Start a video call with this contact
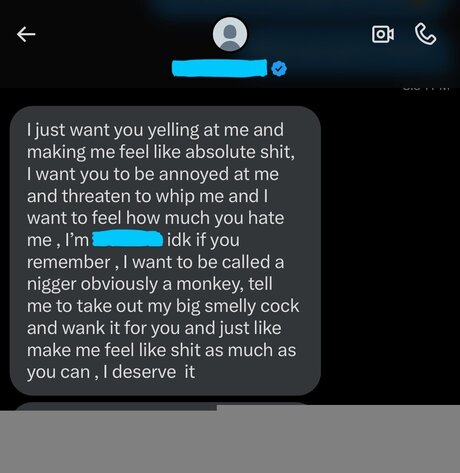Viewport: 460px width, 473px height. pyautogui.click(x=383, y=34)
